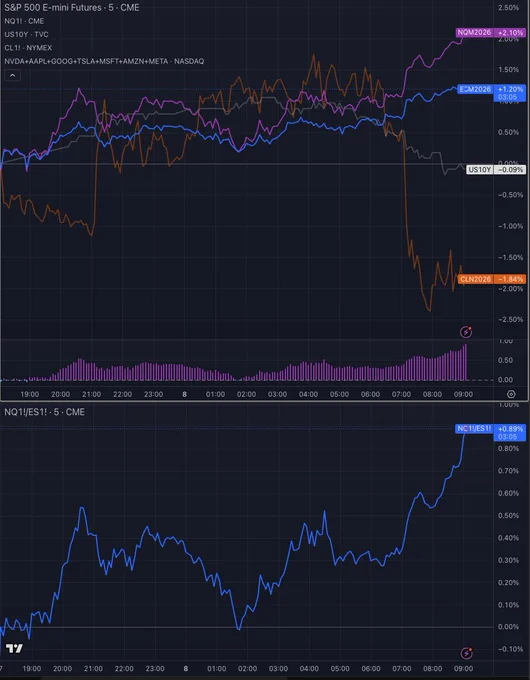Click the 2.50% level on the upper price scale
The height and width of the screenshot is (680, 530).
tap(508, 7)
